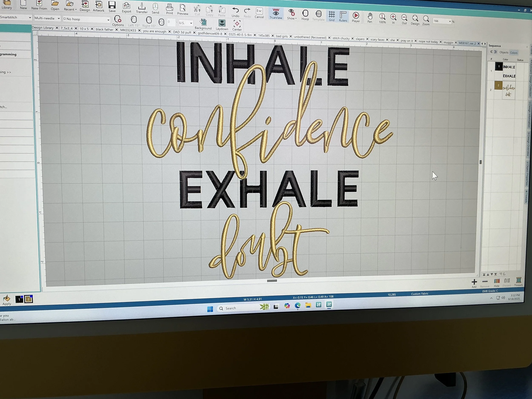
Task: Open the No hoop dropdown
Action: 108,20
